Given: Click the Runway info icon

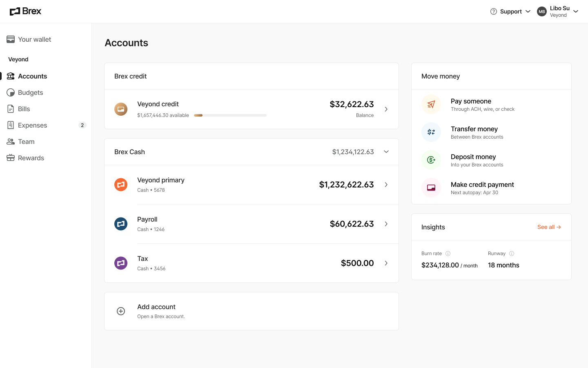Looking at the screenshot, I should pos(512,254).
